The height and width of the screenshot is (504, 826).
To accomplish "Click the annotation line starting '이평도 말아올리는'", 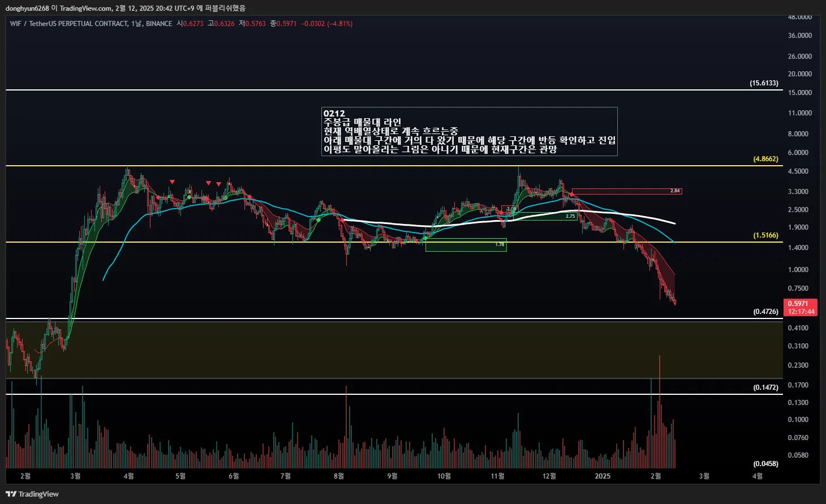I will tap(440, 149).
